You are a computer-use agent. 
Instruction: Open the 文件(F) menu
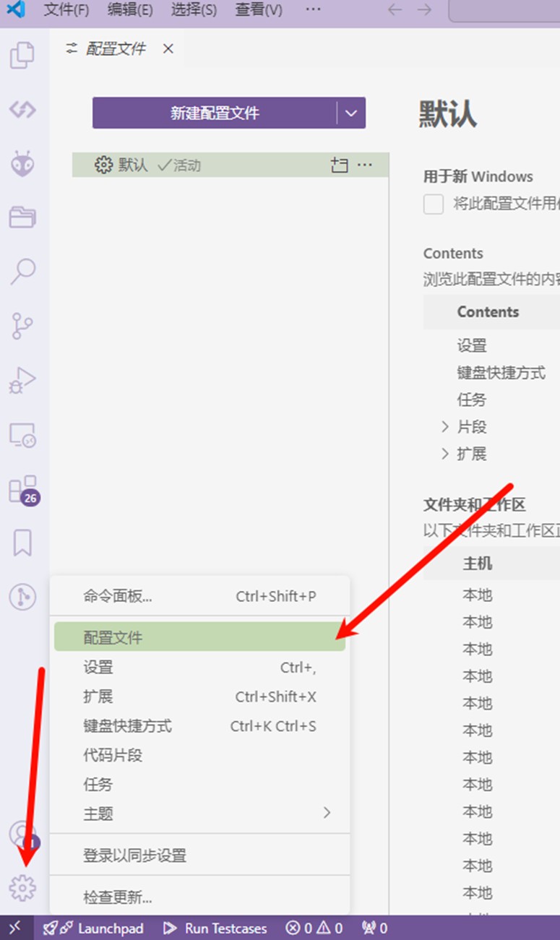[66, 10]
